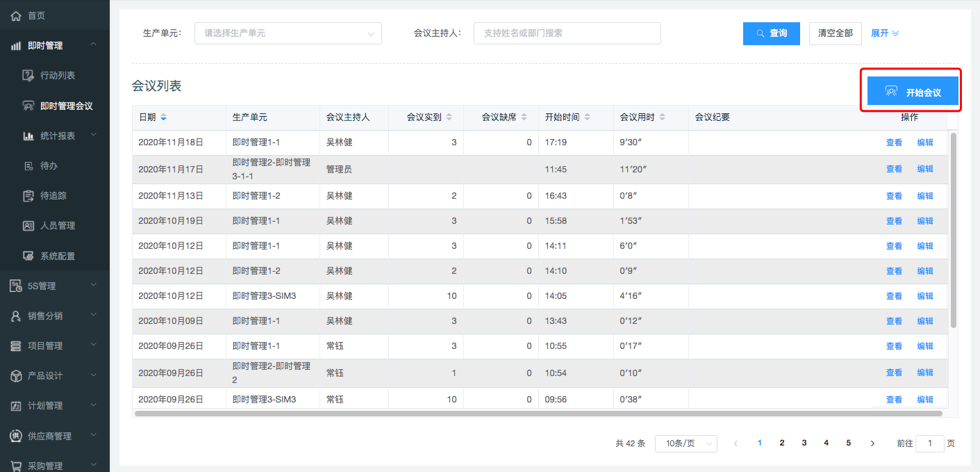Click the 开始会议 button
Viewport: 980px width, 472px height.
[913, 91]
